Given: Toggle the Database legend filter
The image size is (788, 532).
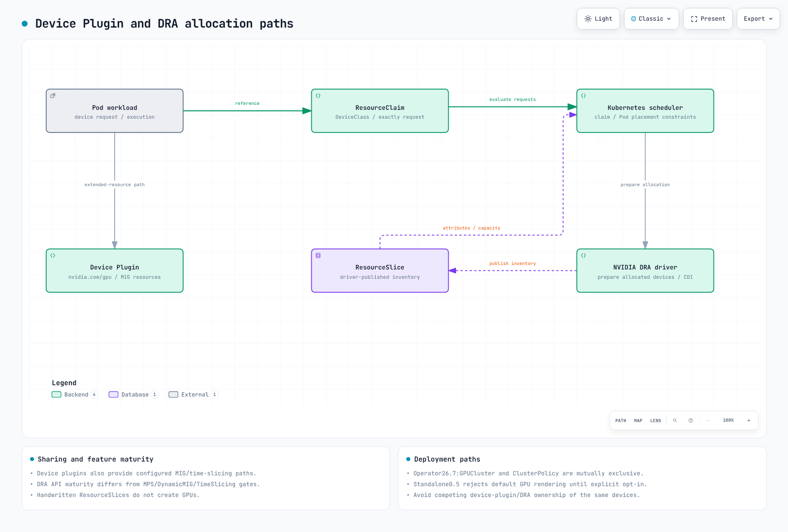Looking at the screenshot, I should tap(133, 395).
